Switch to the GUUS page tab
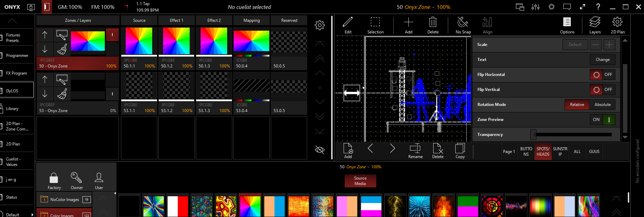Screen dimensions: 644x217 coord(594,152)
